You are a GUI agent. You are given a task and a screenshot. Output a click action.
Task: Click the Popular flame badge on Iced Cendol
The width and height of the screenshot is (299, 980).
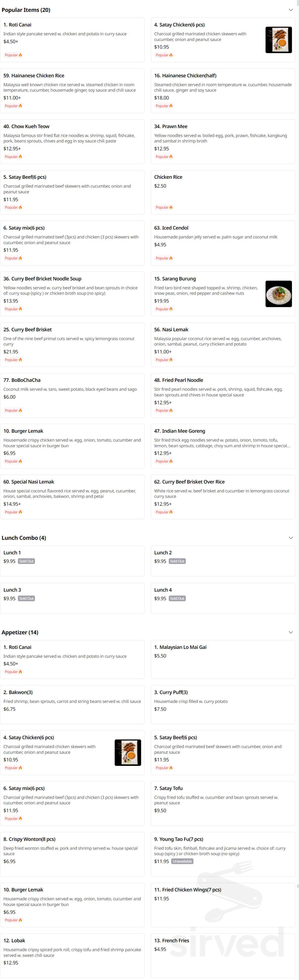click(164, 258)
